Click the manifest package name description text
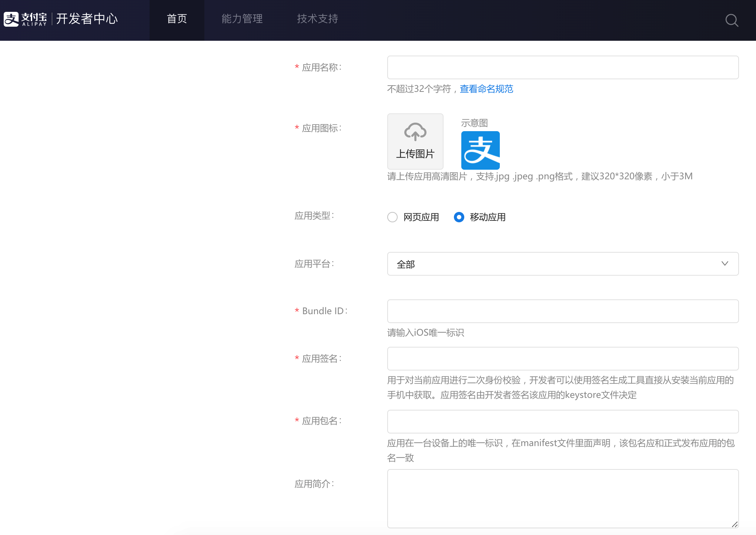This screenshot has height=535, width=756. pyautogui.click(x=561, y=451)
